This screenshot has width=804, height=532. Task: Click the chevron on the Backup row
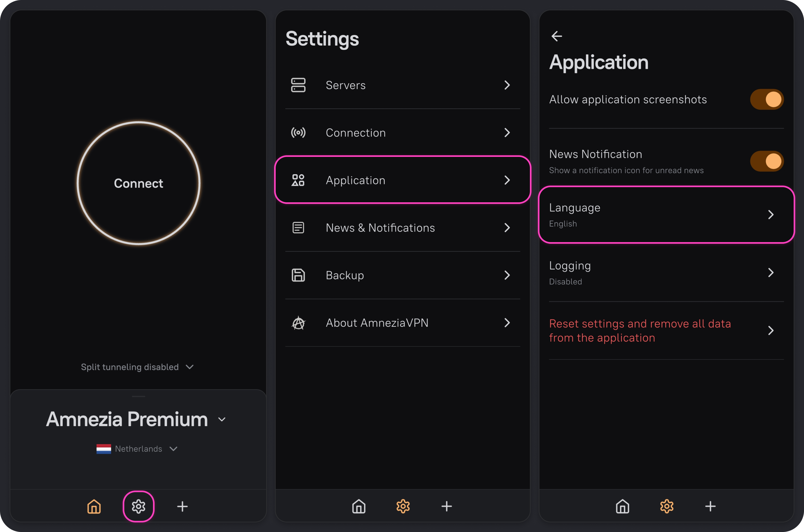coord(507,275)
